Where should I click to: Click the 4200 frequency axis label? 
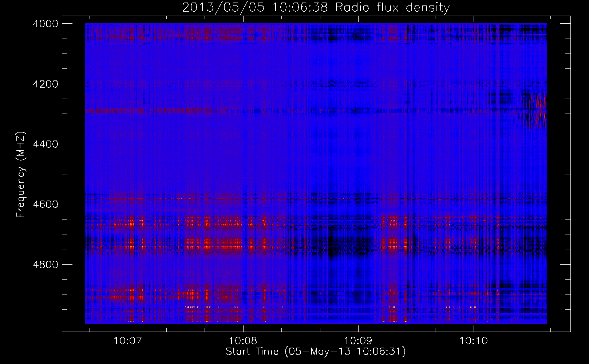click(46, 84)
